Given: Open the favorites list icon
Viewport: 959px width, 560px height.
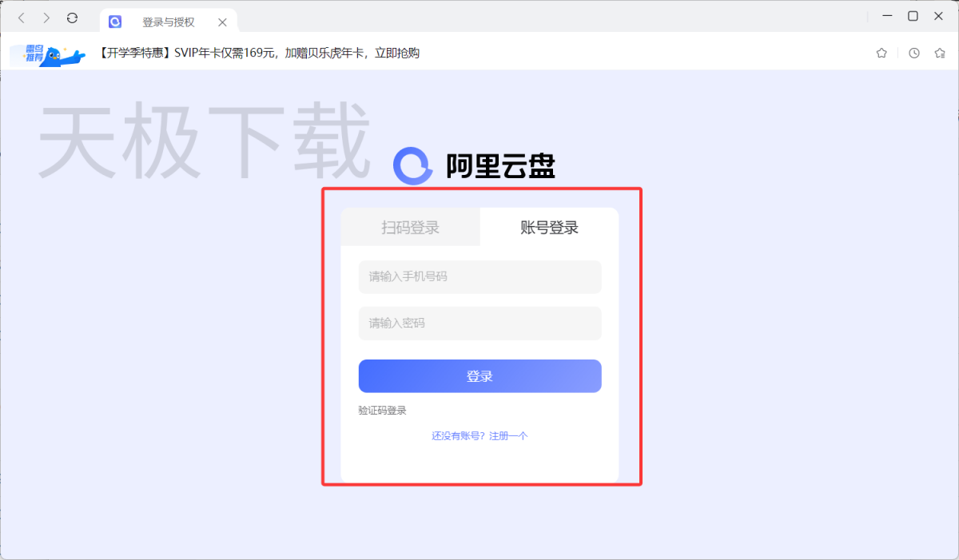Looking at the screenshot, I should pos(940,53).
